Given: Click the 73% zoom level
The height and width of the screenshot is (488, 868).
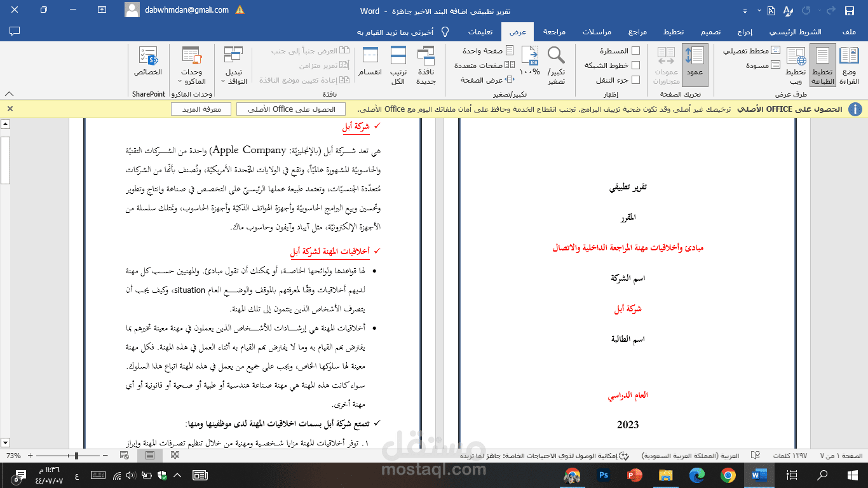Looking at the screenshot, I should pos(13,456).
